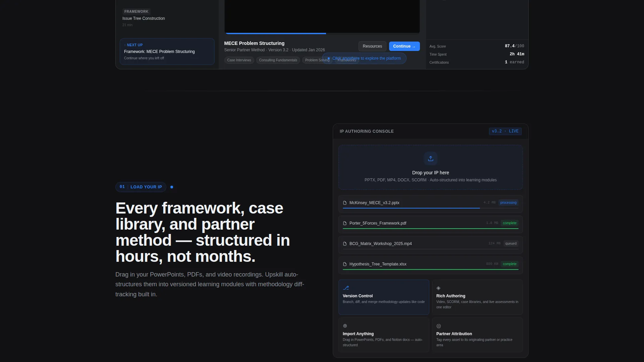This screenshot has height=362, width=644.
Task: Click the blue Continue button
Action: 404,46
